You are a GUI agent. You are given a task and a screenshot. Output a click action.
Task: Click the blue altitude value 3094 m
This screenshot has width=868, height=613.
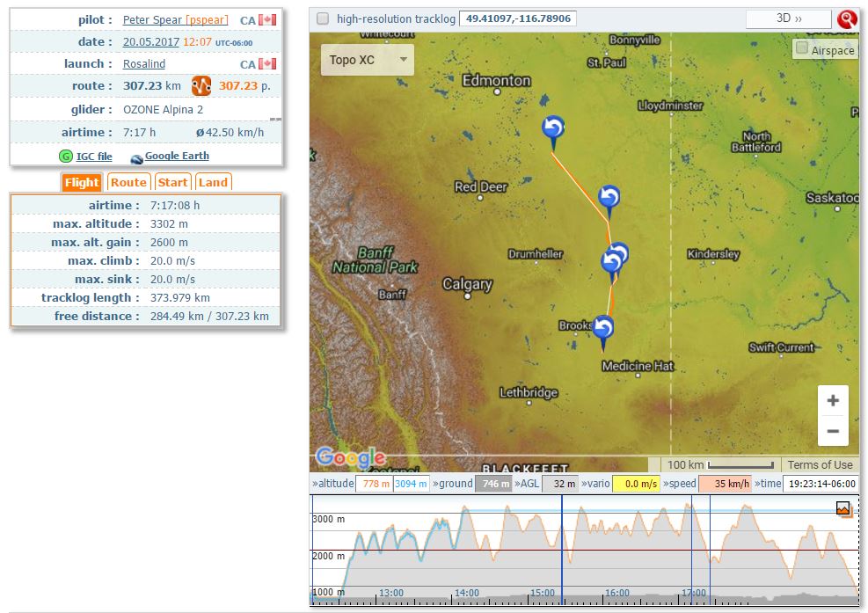(411, 484)
